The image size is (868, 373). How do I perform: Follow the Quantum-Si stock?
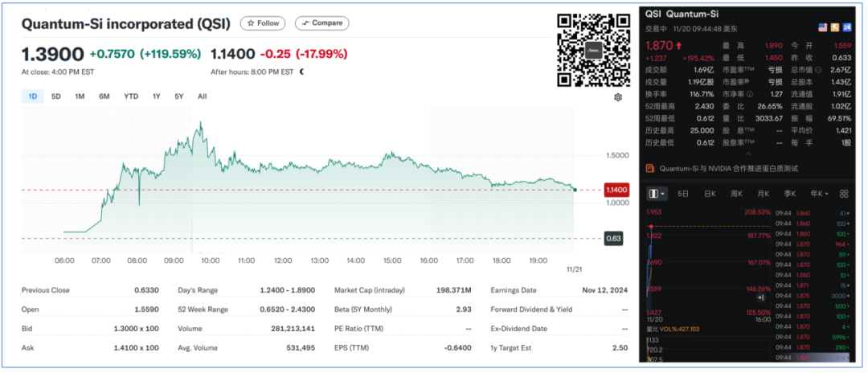tap(264, 23)
